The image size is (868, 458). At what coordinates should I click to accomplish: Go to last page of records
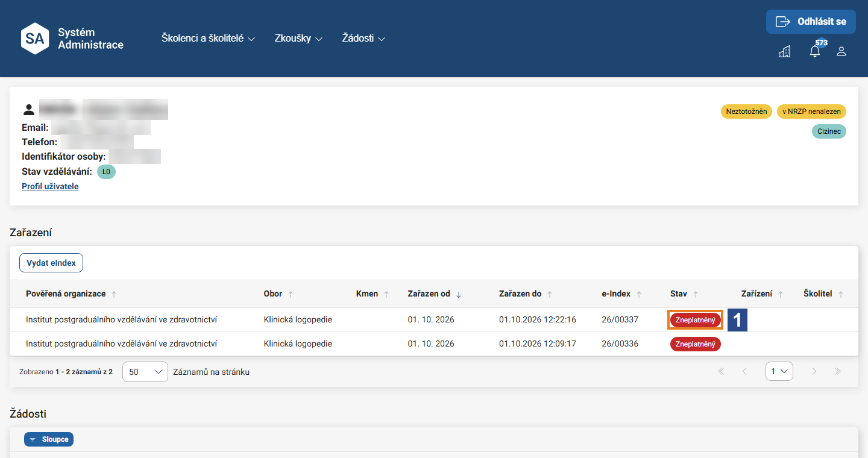pos(838,372)
